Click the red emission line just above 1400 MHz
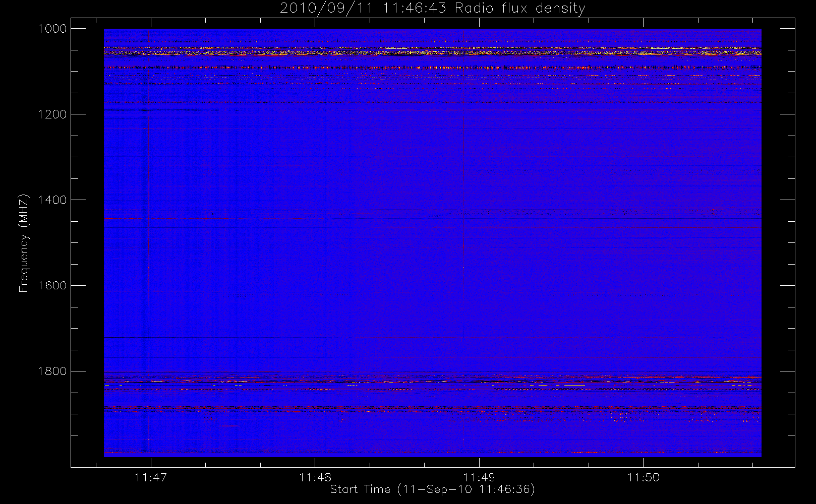Viewport: 816px width, 504px height. point(432,210)
